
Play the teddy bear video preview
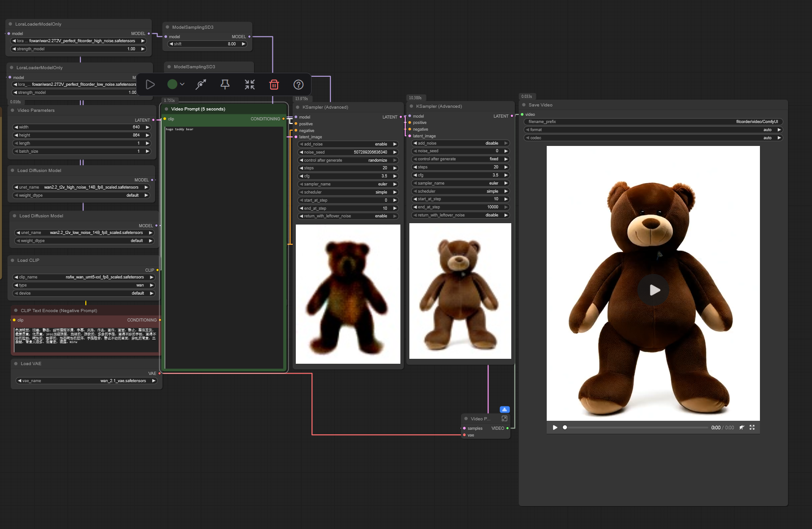pyautogui.click(x=653, y=290)
